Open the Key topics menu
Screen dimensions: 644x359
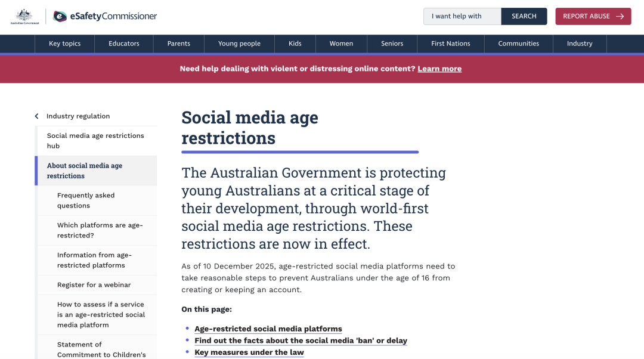(65, 44)
